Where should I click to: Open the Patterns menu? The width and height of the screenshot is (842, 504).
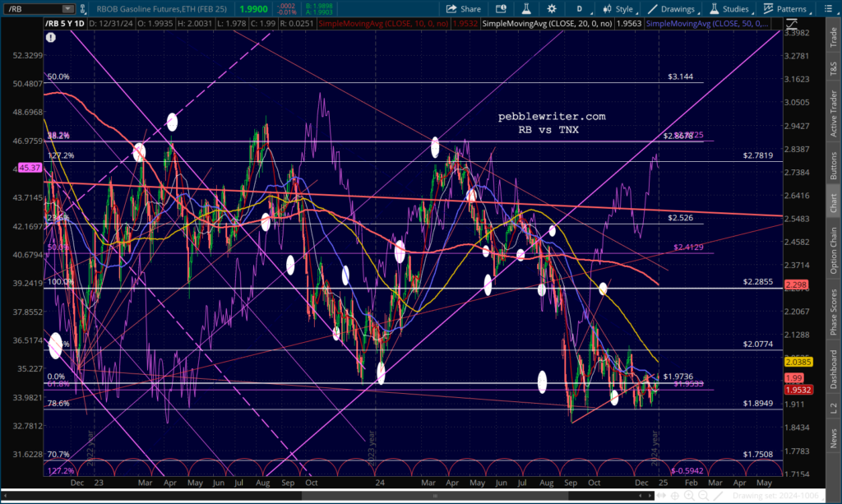(786, 9)
